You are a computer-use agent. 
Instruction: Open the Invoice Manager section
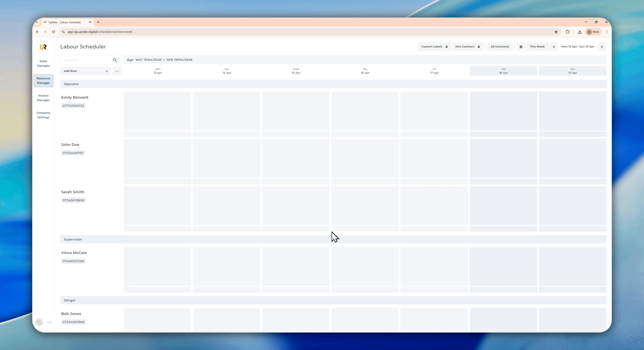pos(43,98)
